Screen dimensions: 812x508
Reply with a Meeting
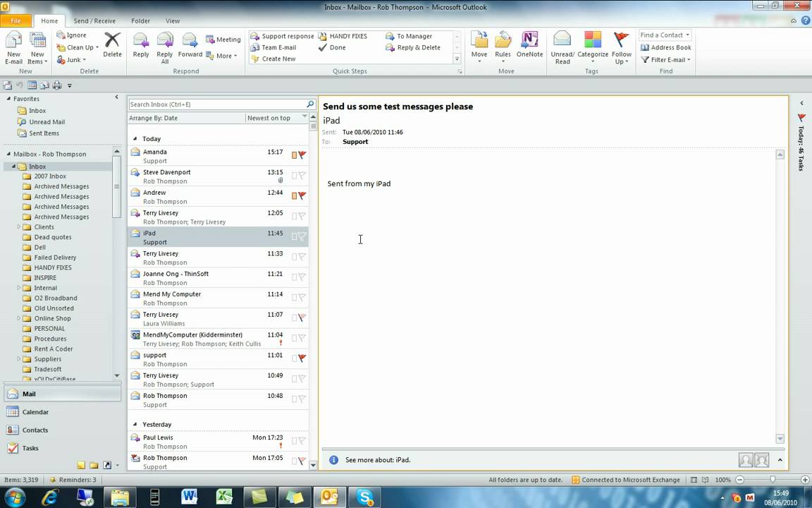click(x=223, y=40)
